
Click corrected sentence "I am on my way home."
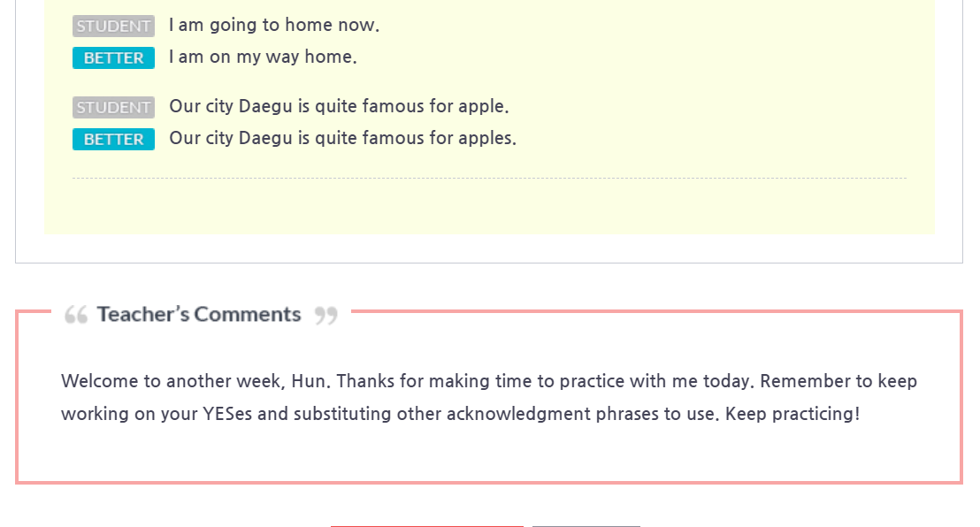263,57
